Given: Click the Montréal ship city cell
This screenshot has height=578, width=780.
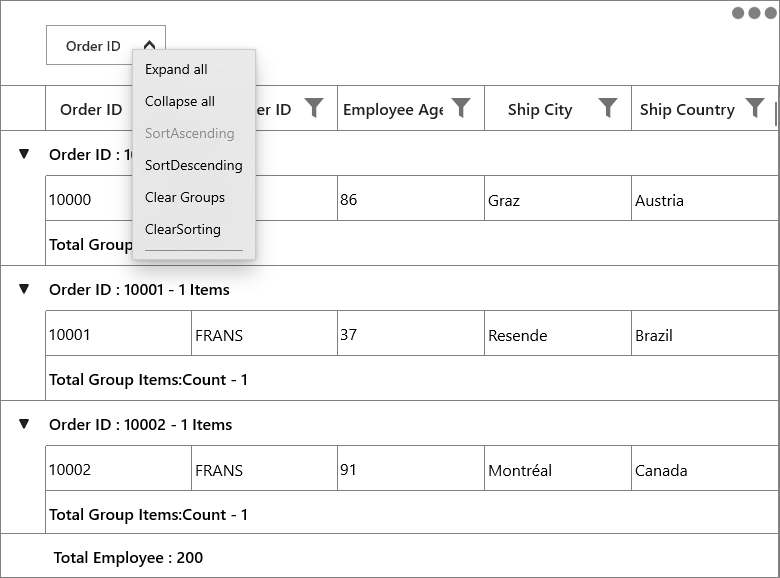Looking at the screenshot, I should [x=558, y=468].
